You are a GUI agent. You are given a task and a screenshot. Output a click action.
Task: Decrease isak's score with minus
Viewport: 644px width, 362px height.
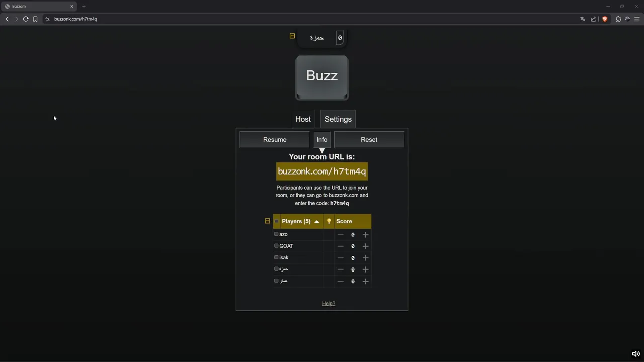341,258
